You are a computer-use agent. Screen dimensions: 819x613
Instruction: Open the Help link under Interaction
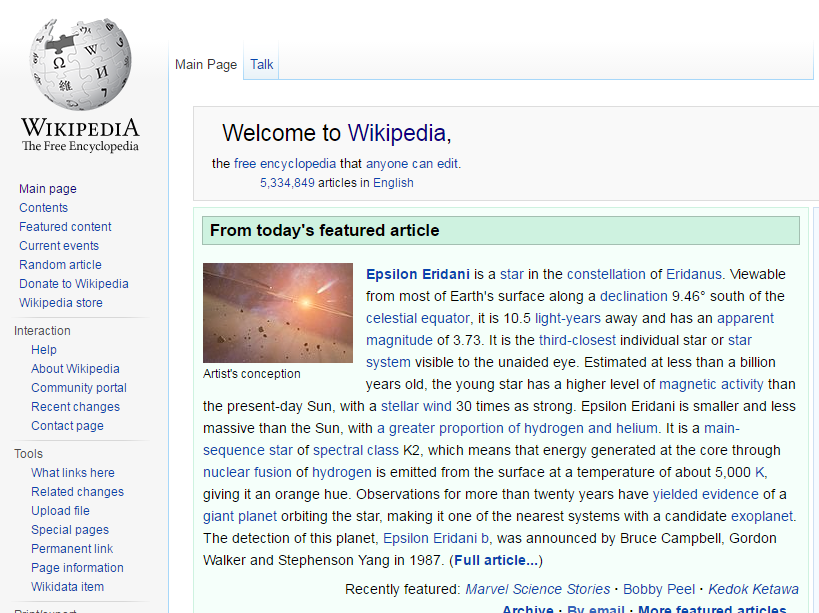[x=44, y=350]
